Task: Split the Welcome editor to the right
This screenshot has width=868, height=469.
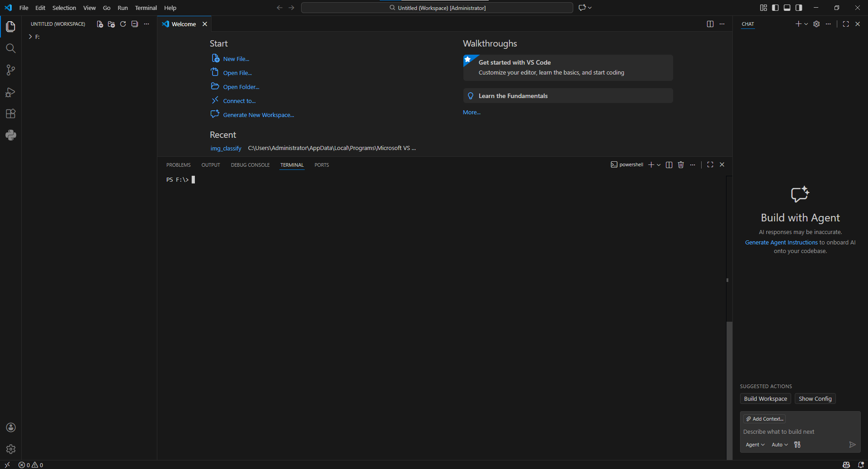Action: tap(710, 24)
